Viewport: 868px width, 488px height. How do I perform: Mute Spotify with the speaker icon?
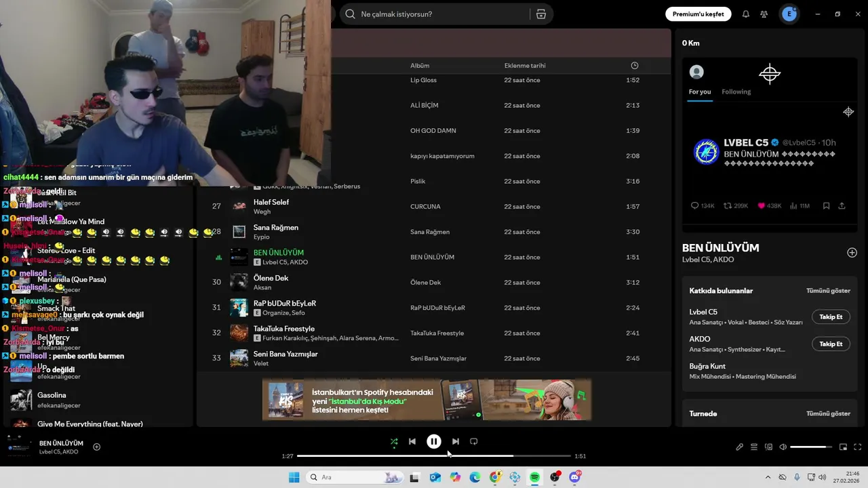click(783, 447)
